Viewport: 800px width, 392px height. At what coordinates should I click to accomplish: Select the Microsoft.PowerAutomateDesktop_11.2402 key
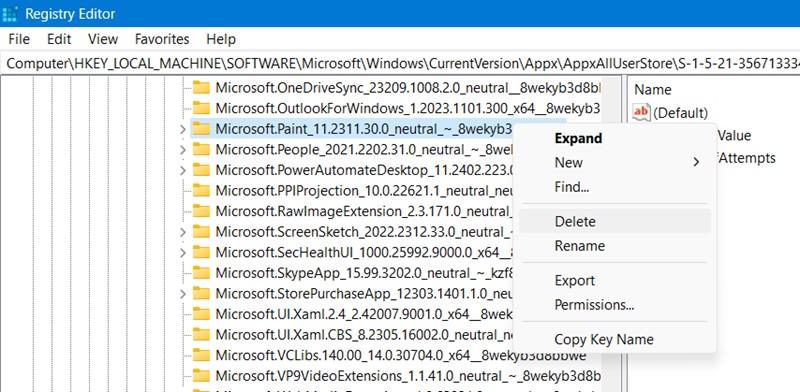coord(363,170)
